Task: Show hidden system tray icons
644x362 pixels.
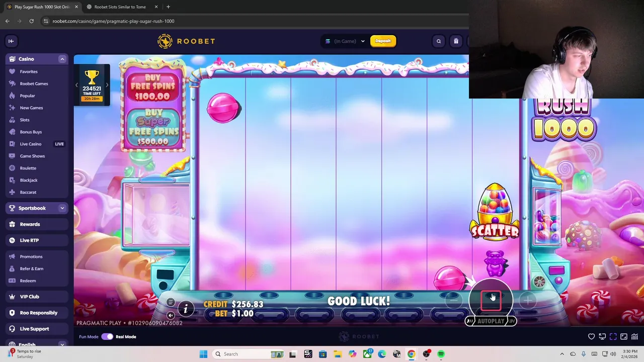Action: 562,354
